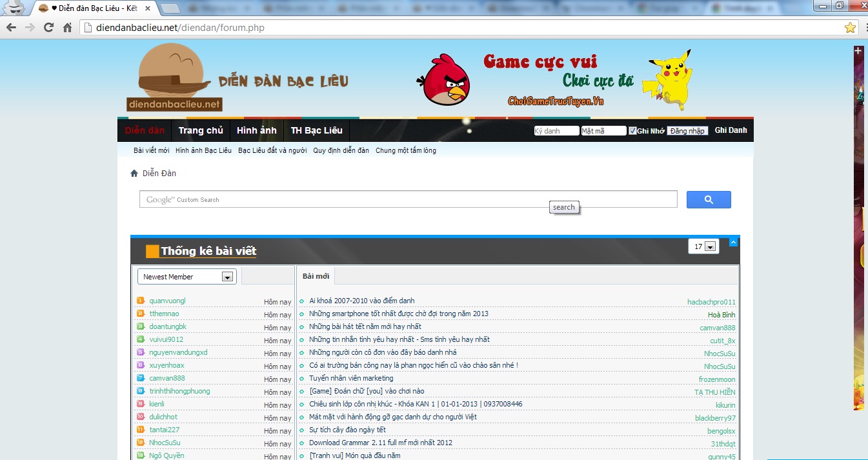Click the Ghi Danh register link
This screenshot has height=460, width=868.
pyautogui.click(x=731, y=130)
